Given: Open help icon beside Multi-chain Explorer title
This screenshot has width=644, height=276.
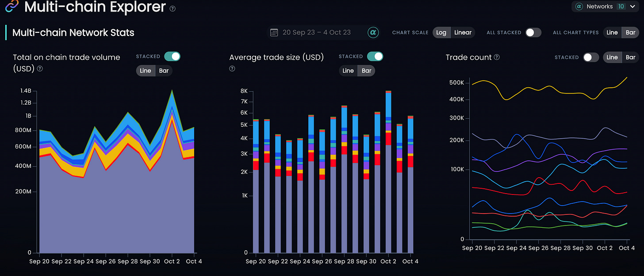Looking at the screenshot, I should click(x=172, y=8).
